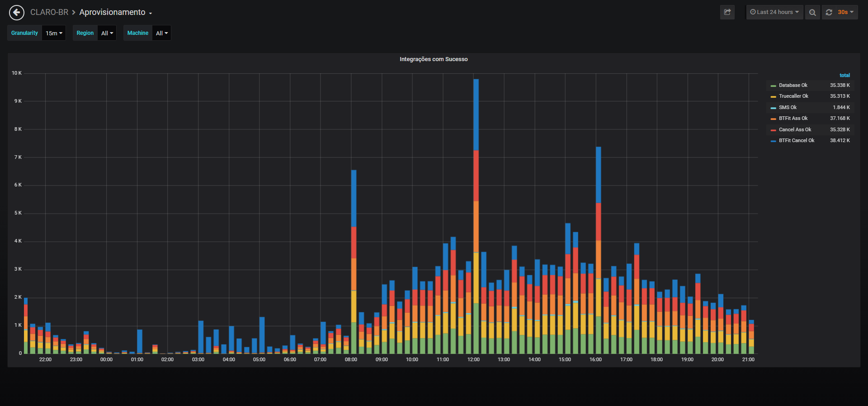This screenshot has width=868, height=406.
Task: Sort legend by total column header
Action: pos(844,75)
